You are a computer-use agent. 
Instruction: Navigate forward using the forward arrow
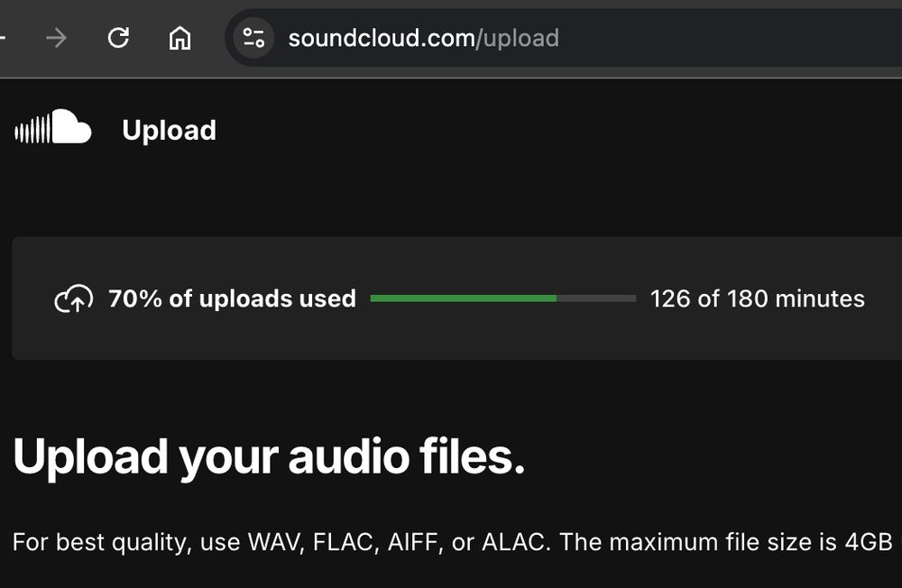tap(55, 38)
